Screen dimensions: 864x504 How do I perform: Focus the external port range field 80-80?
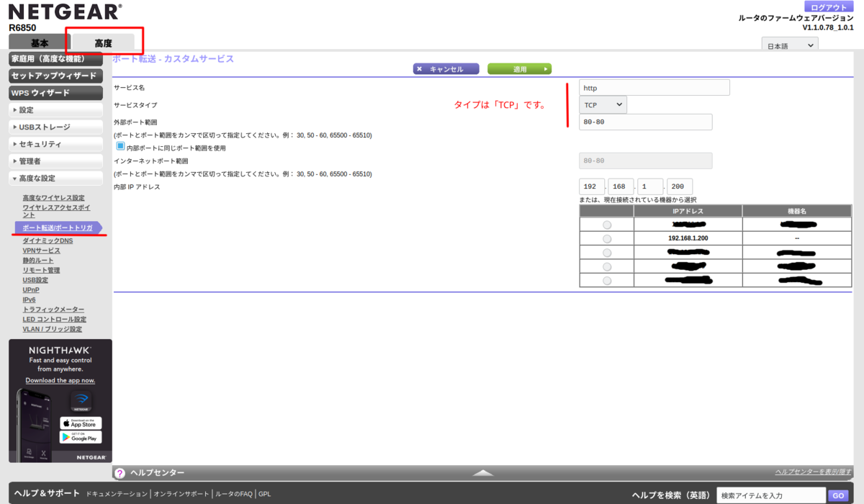(x=646, y=122)
